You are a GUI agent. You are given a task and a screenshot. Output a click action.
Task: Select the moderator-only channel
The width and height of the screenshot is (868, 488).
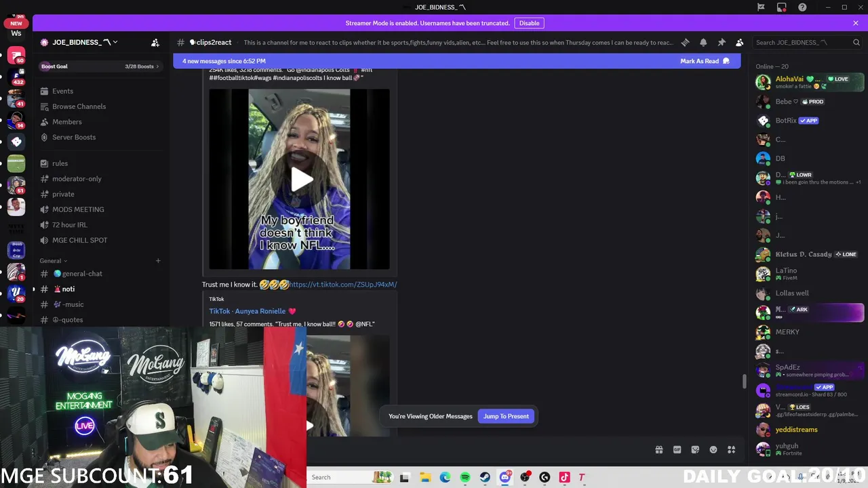tap(100, 179)
